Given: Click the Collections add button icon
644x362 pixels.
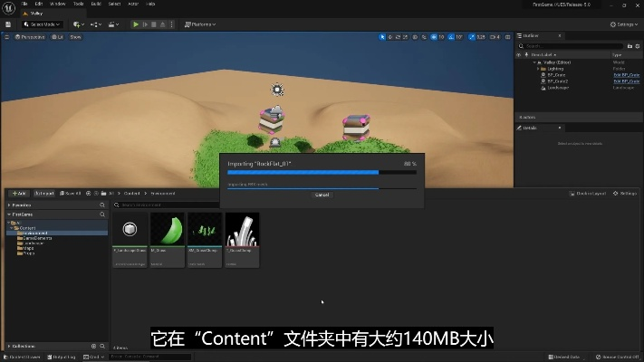Looking at the screenshot, I should click(93, 346).
